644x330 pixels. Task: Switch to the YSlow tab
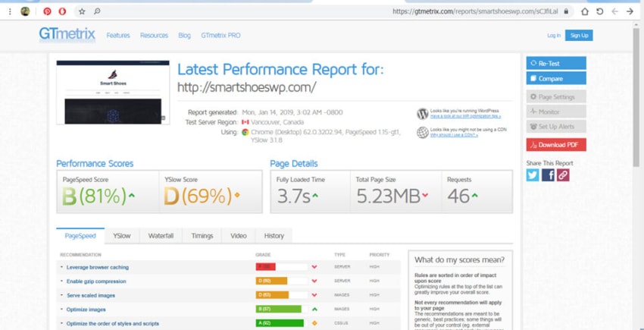pos(121,236)
